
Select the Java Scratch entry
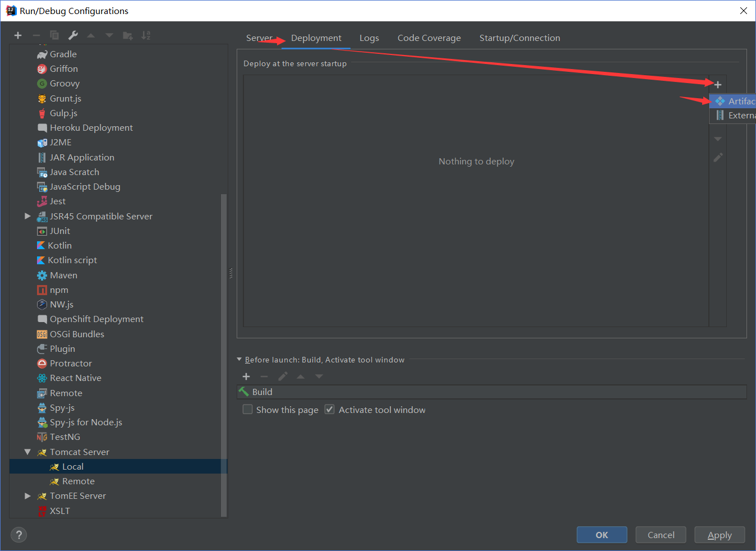point(75,172)
